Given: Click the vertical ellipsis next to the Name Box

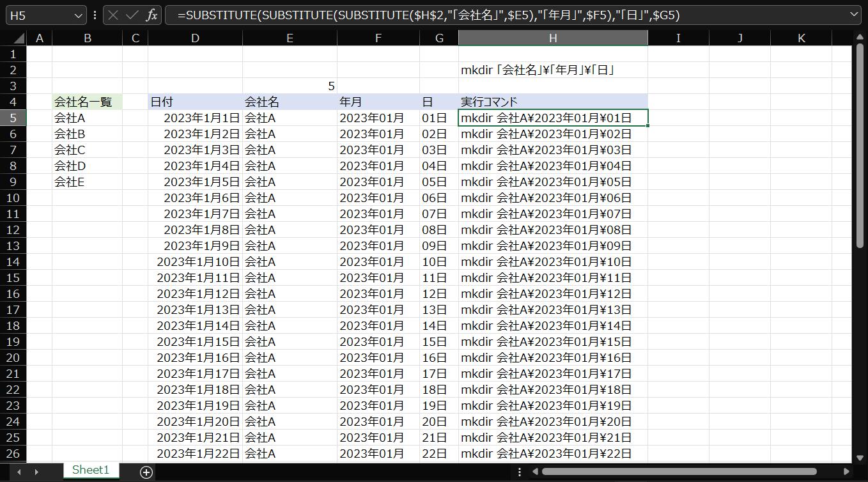Looking at the screenshot, I should pos(93,13).
